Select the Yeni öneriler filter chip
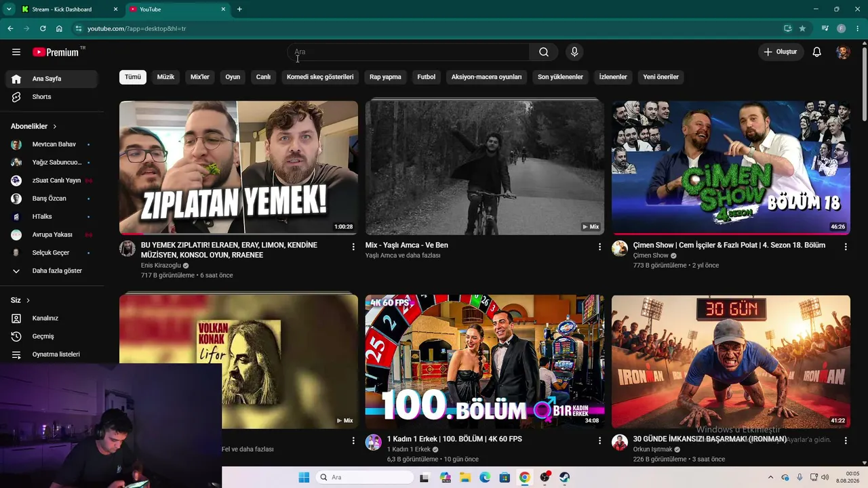The width and height of the screenshot is (868, 488). click(661, 77)
